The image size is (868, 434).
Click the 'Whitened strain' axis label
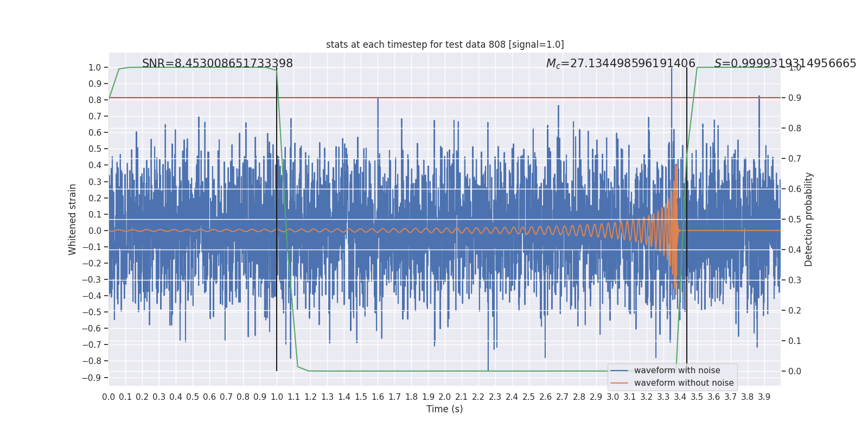point(73,219)
